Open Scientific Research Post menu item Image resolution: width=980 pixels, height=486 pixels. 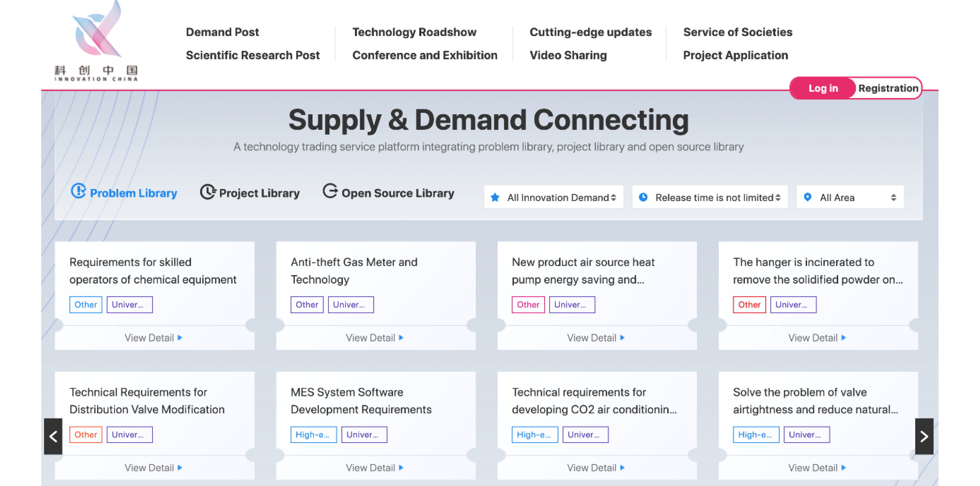[x=253, y=55]
